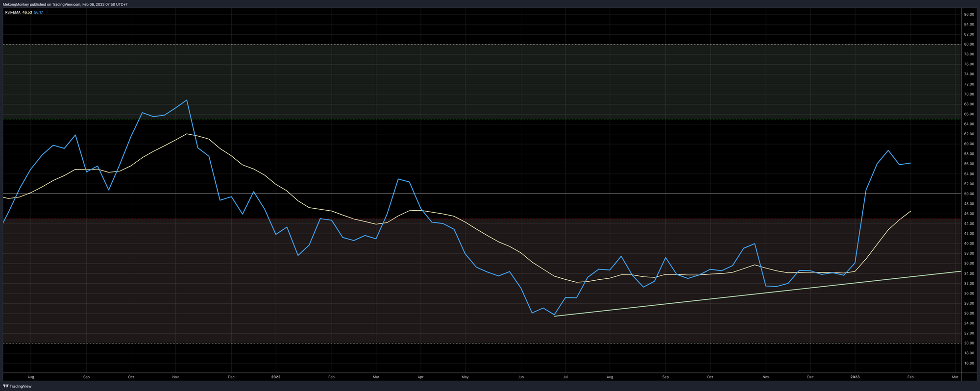Select the 20.00 scale label
980x391 pixels.
(x=969, y=343)
